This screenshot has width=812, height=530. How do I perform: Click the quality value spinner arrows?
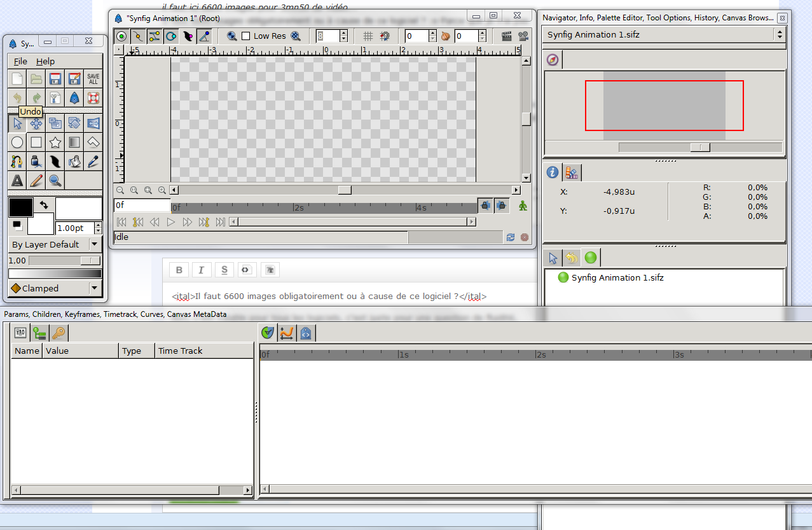coord(343,36)
